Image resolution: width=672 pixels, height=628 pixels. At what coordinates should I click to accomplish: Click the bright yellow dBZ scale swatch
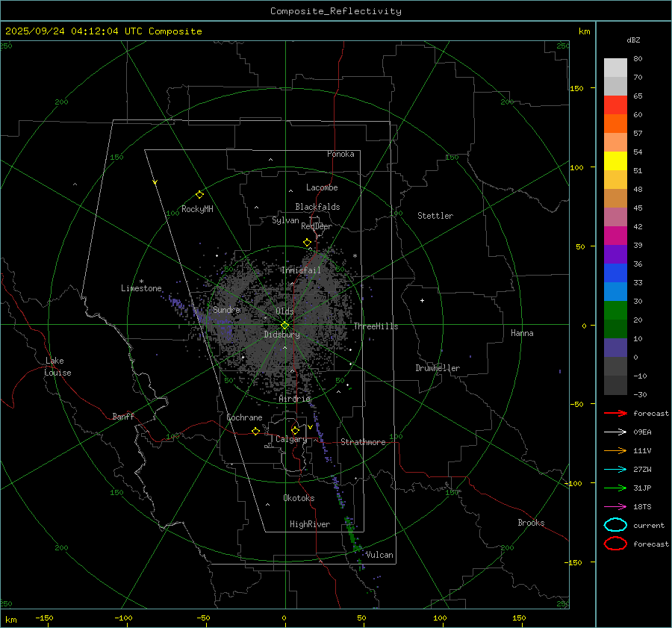[x=615, y=161]
